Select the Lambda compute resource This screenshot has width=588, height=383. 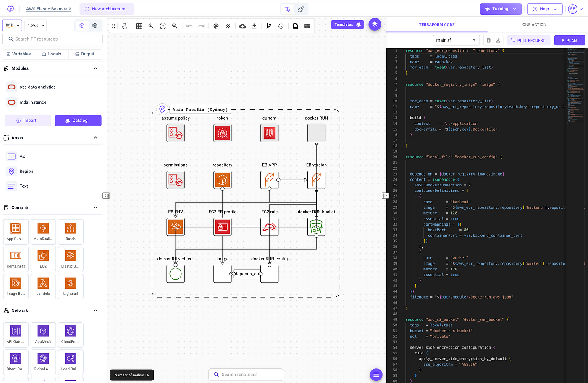point(43,286)
